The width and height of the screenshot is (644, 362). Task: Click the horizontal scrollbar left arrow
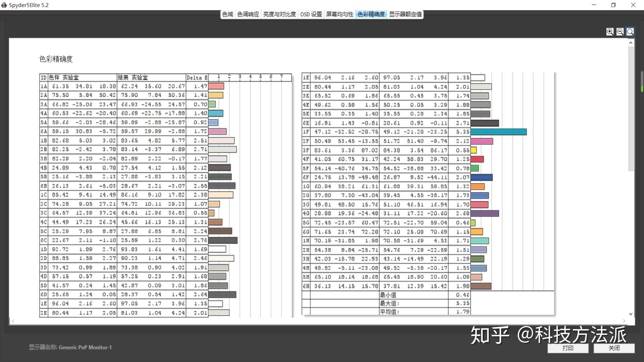pyautogui.click(x=13, y=321)
